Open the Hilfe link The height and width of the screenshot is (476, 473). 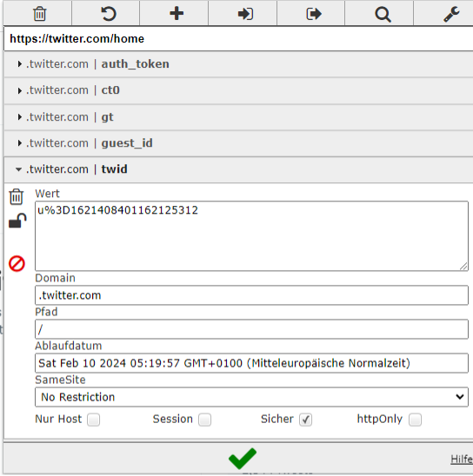pyautogui.click(x=462, y=459)
